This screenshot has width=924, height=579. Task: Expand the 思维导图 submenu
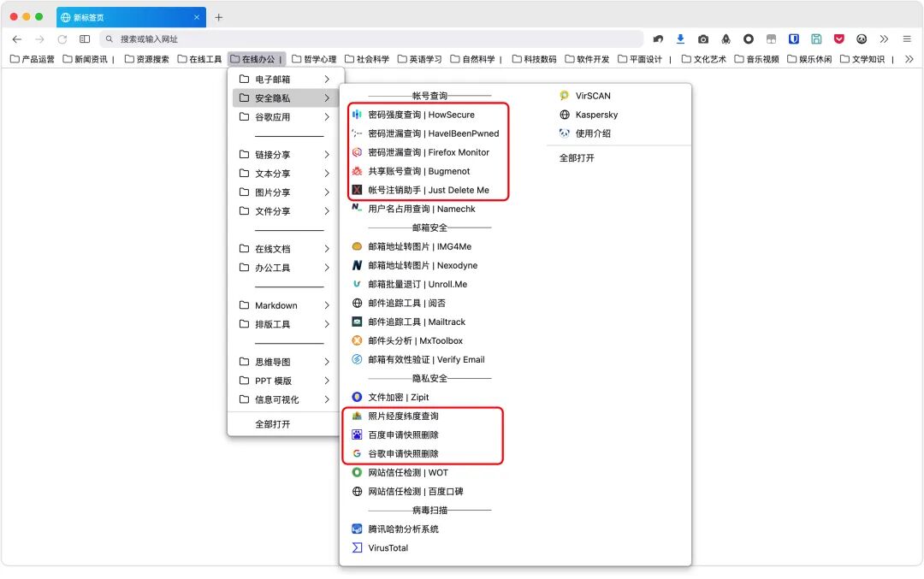tap(286, 362)
